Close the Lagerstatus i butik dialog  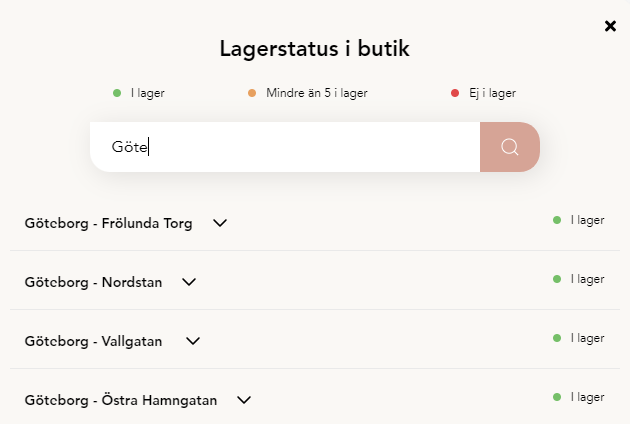pos(610,26)
